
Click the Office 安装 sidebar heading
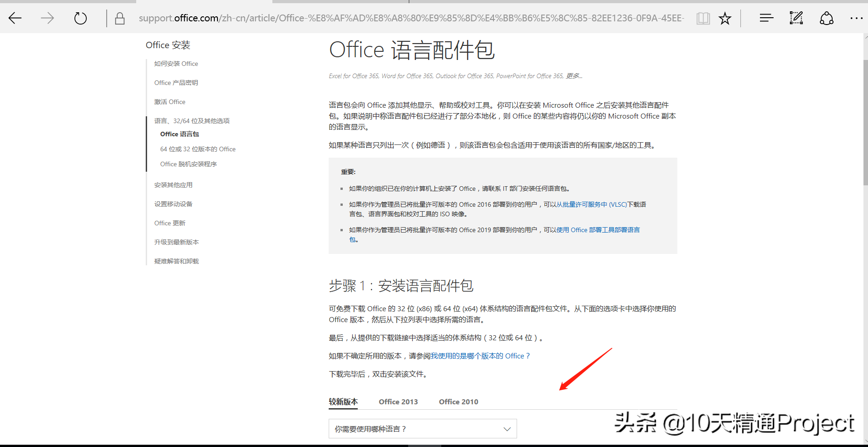click(x=168, y=45)
